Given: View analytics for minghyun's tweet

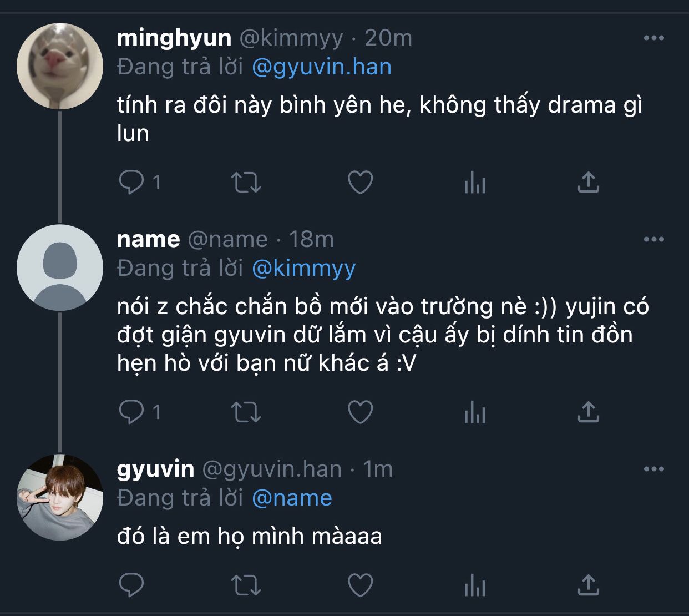Looking at the screenshot, I should [x=475, y=182].
